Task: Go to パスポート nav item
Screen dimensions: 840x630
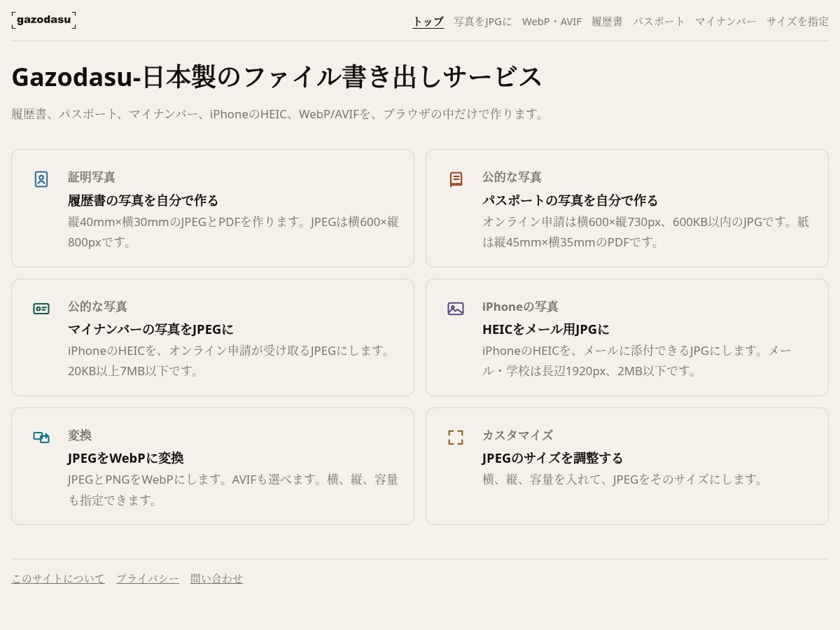Action: click(659, 22)
